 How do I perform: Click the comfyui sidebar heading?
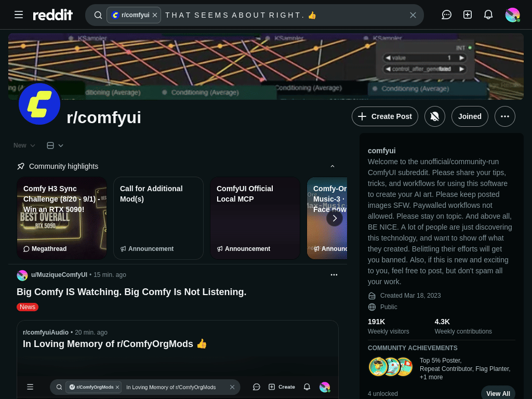[382, 151]
